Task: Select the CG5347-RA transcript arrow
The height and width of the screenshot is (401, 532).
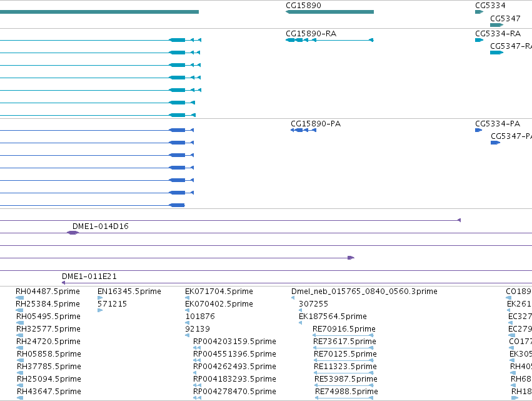Action: coord(496,53)
